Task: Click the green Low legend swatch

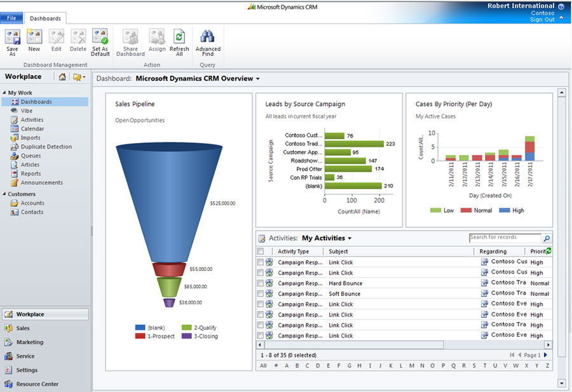Action: (435, 210)
